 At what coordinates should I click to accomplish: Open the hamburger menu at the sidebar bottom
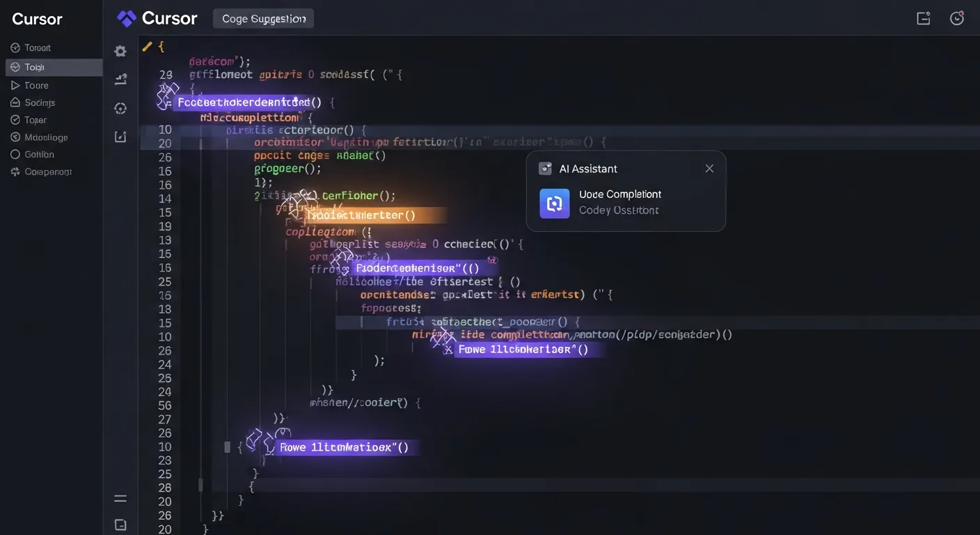[120, 498]
